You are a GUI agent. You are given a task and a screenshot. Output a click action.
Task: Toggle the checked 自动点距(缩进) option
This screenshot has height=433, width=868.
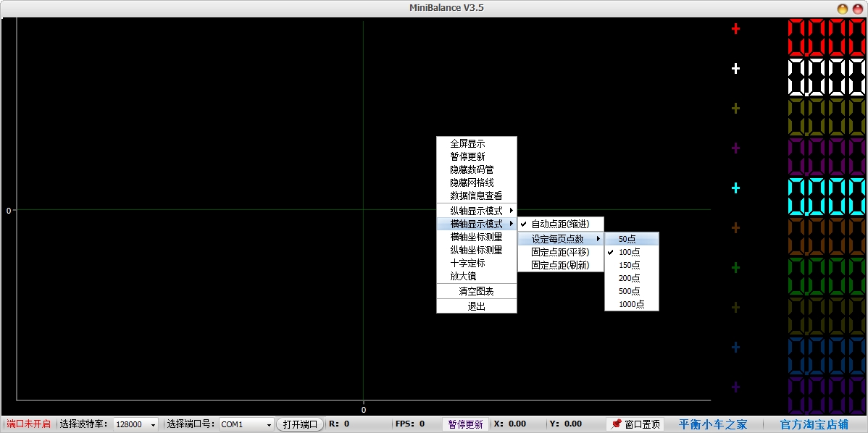pos(560,224)
